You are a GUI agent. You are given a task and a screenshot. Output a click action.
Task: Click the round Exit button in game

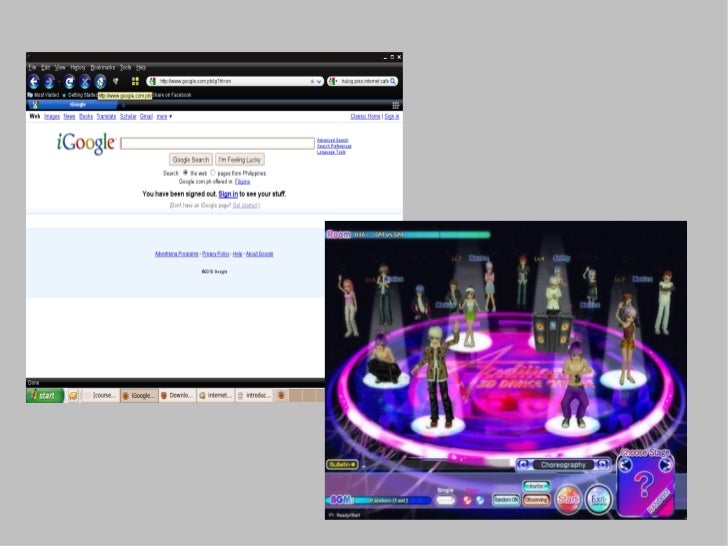(x=599, y=500)
